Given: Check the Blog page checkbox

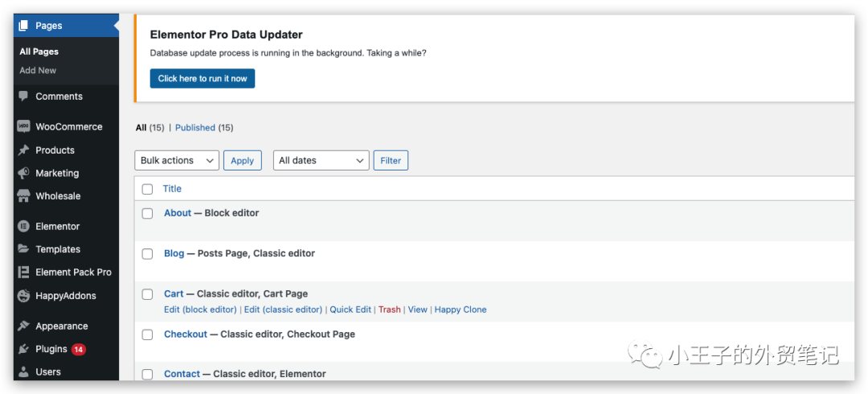Looking at the screenshot, I should click(147, 254).
